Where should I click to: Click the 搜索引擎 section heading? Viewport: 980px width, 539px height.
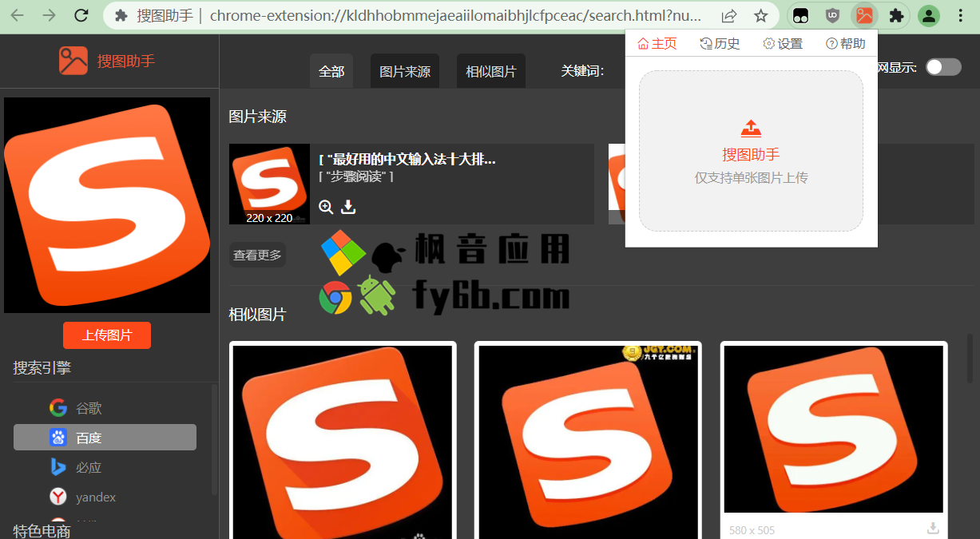[x=42, y=367]
